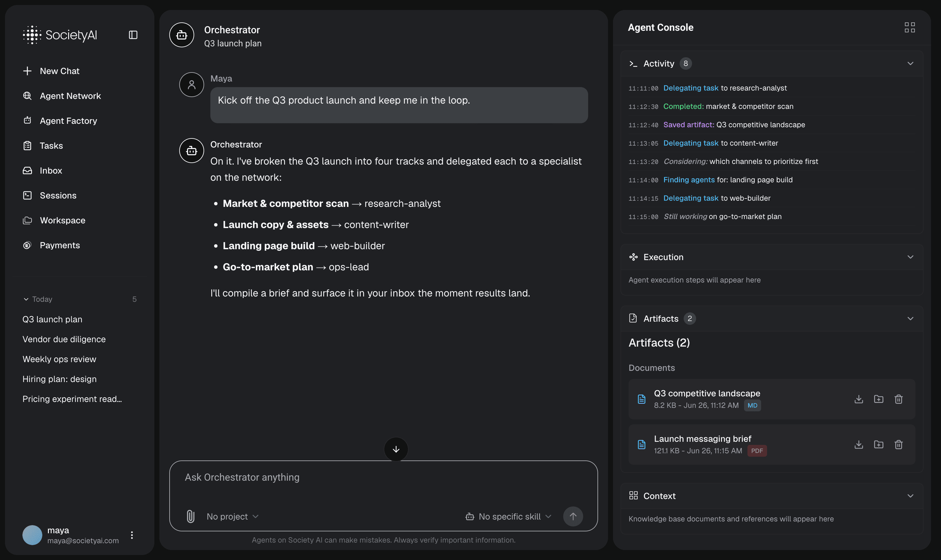
Task: Click maya's profile avatar
Action: (32, 535)
